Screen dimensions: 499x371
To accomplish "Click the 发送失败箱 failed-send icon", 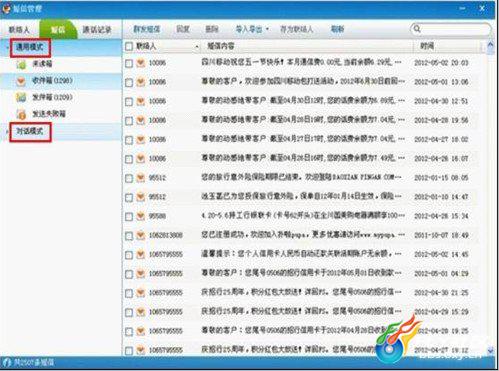I will point(21,114).
